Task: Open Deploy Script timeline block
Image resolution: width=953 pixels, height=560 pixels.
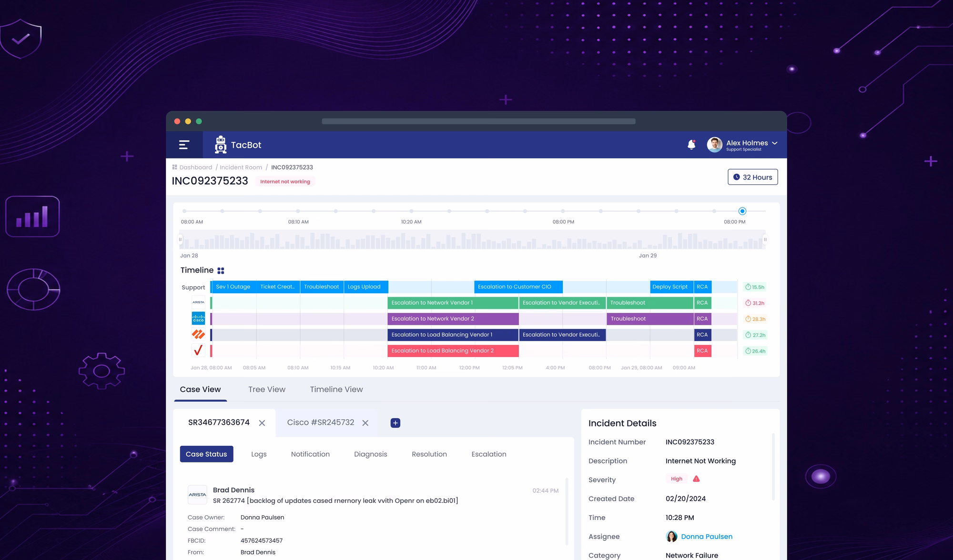Action: coord(672,287)
